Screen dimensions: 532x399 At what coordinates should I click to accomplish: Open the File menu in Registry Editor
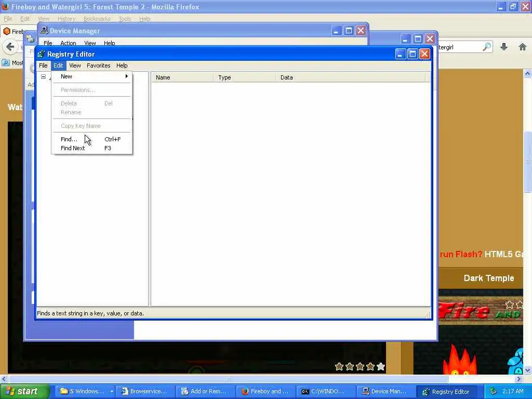click(43, 65)
